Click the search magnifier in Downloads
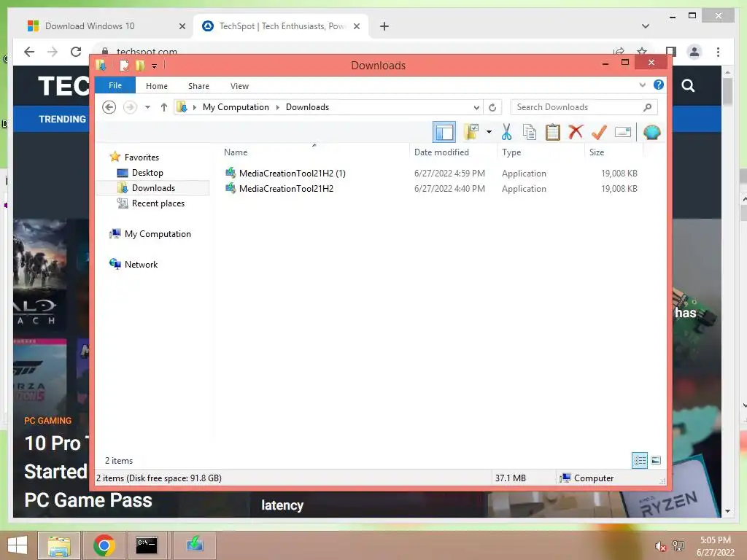 pyautogui.click(x=648, y=107)
